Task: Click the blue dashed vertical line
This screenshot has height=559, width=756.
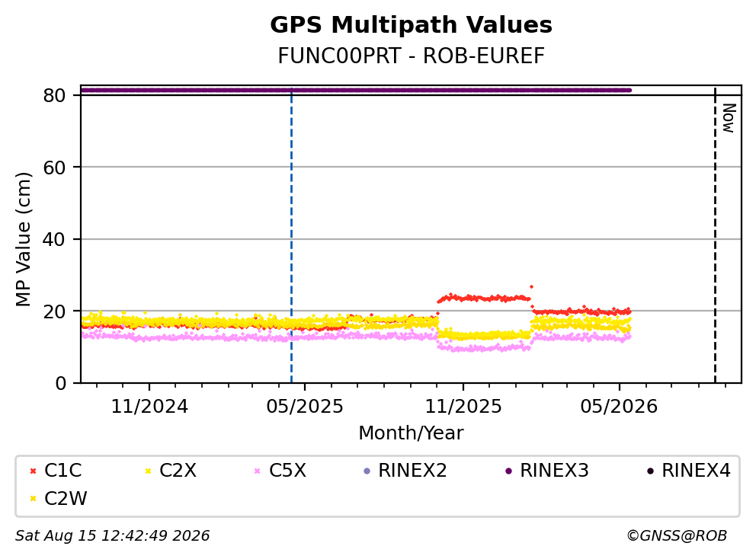Action: (x=291, y=236)
